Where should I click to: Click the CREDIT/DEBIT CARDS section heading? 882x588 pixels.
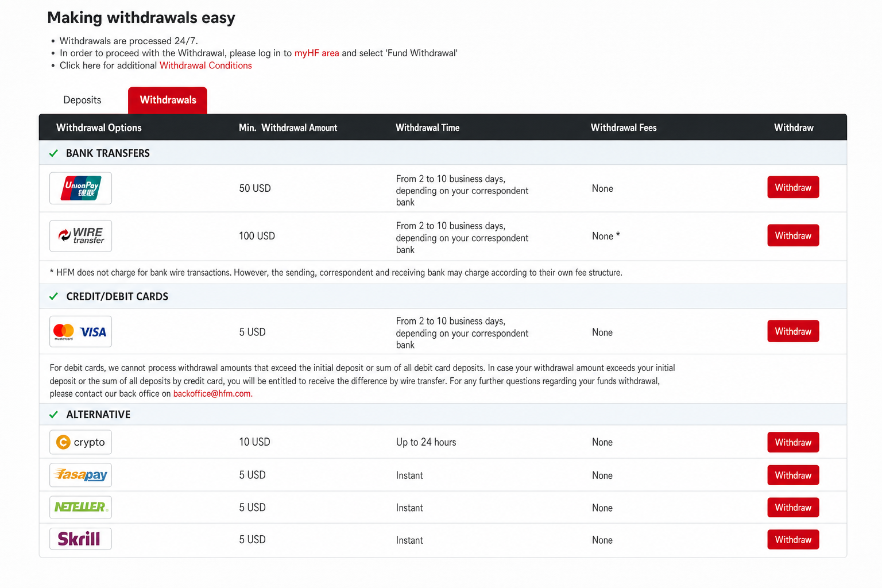[117, 296]
